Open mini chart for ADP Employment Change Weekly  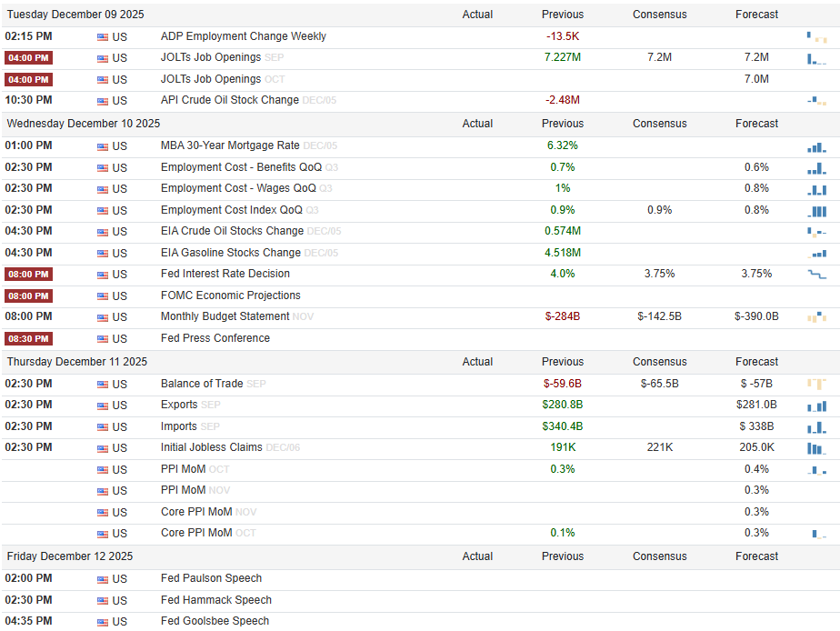[816, 37]
